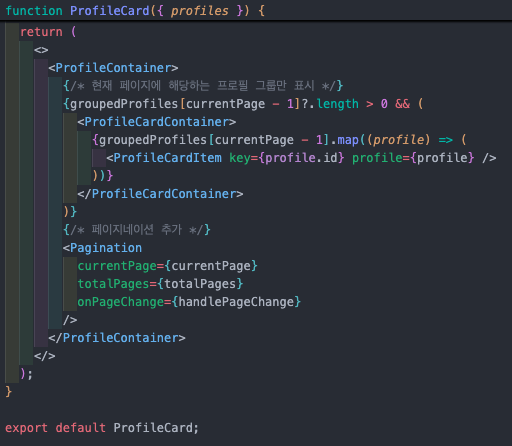Click the profiles parameter in function signature
Image resolution: width=512 pixels, height=446 pixels.
(199, 11)
